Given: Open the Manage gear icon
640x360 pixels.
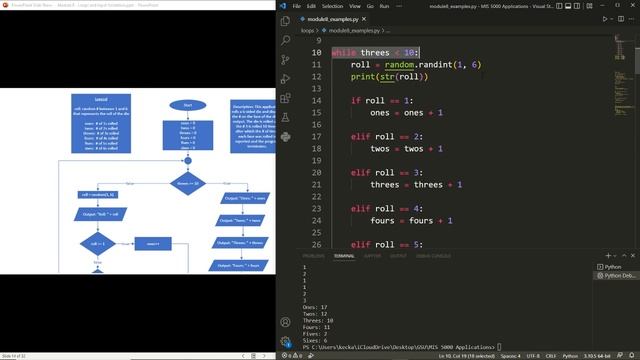Looking at the screenshot, I should pyautogui.click(x=285, y=341).
